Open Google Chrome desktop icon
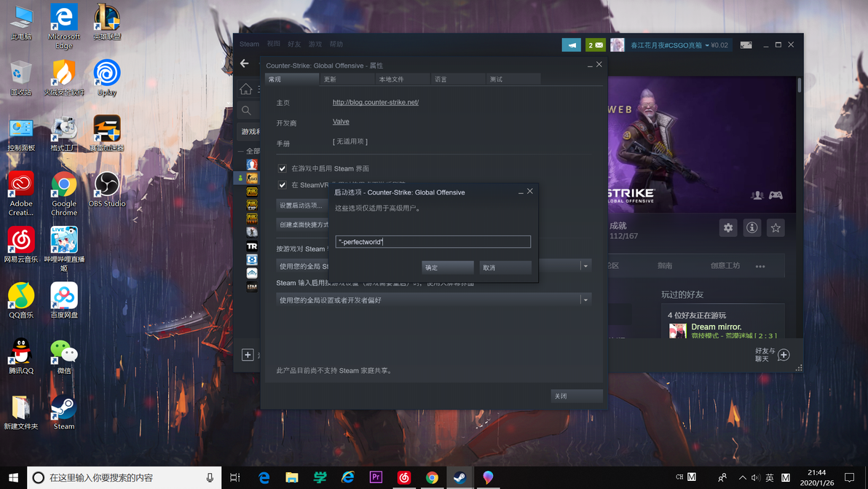 pos(63,194)
